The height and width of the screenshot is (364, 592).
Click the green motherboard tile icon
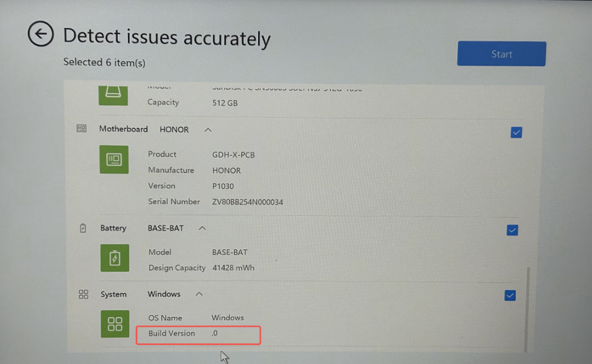[114, 160]
